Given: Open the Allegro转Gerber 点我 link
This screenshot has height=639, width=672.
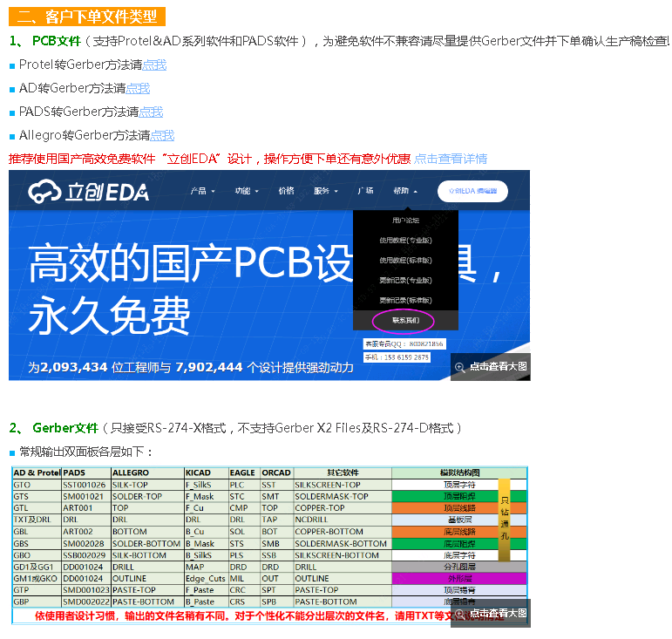Looking at the screenshot, I should pyautogui.click(x=162, y=135).
